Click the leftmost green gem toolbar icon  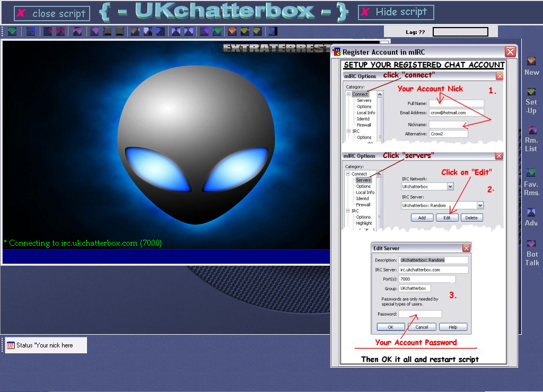12,31
